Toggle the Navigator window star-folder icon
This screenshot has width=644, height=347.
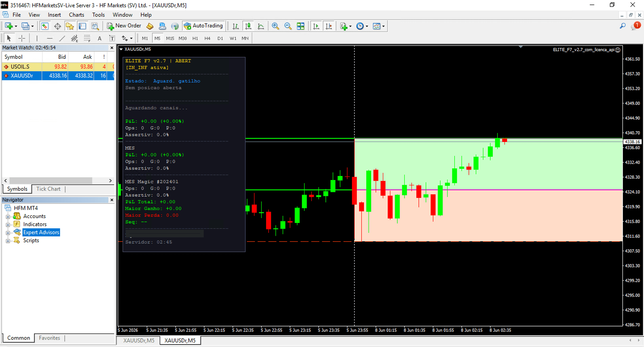click(x=70, y=26)
